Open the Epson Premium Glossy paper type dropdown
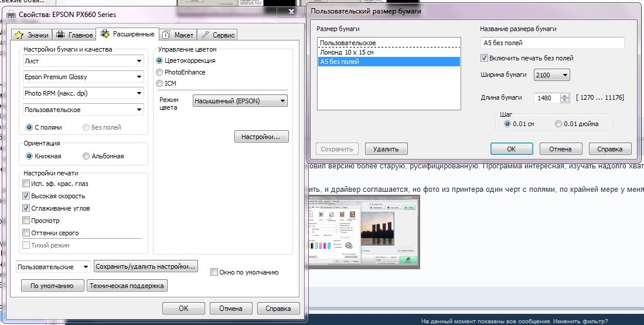Image resolution: width=644 pixels, height=325 pixels. point(83,77)
